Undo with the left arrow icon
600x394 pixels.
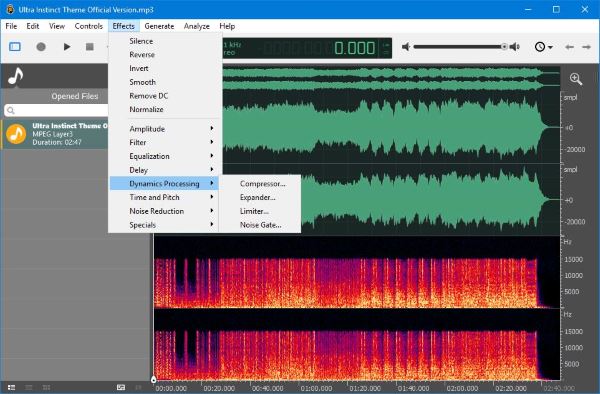(x=569, y=47)
